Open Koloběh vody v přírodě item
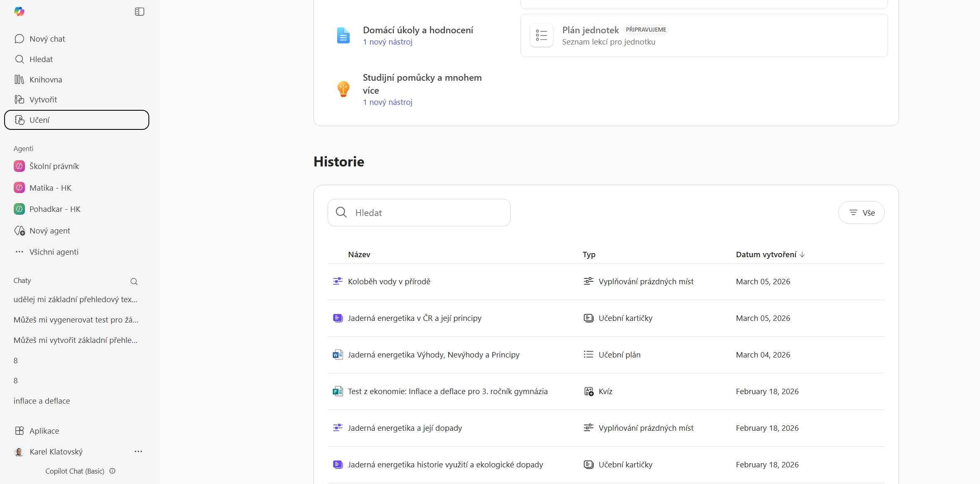The image size is (980, 484). coord(389,281)
